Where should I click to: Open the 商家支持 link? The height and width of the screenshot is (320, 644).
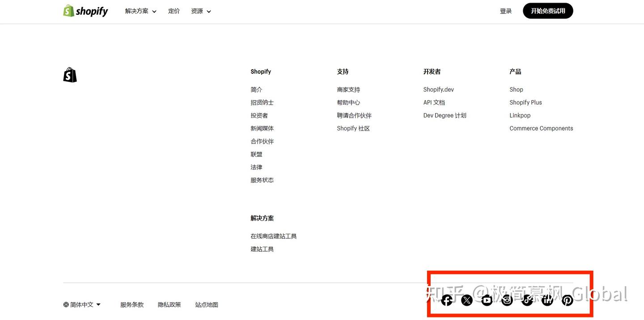click(x=348, y=90)
